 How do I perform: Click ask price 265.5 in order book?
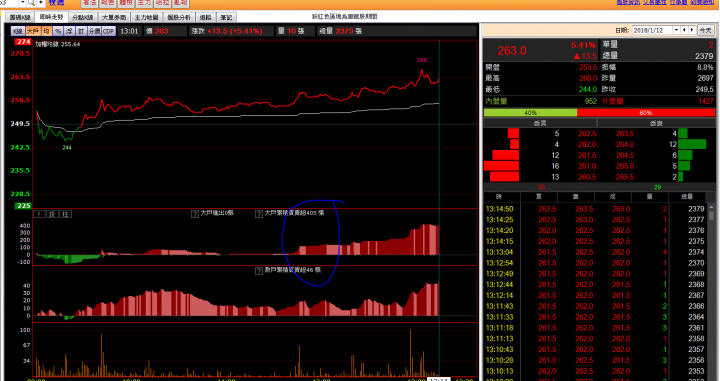coord(625,177)
